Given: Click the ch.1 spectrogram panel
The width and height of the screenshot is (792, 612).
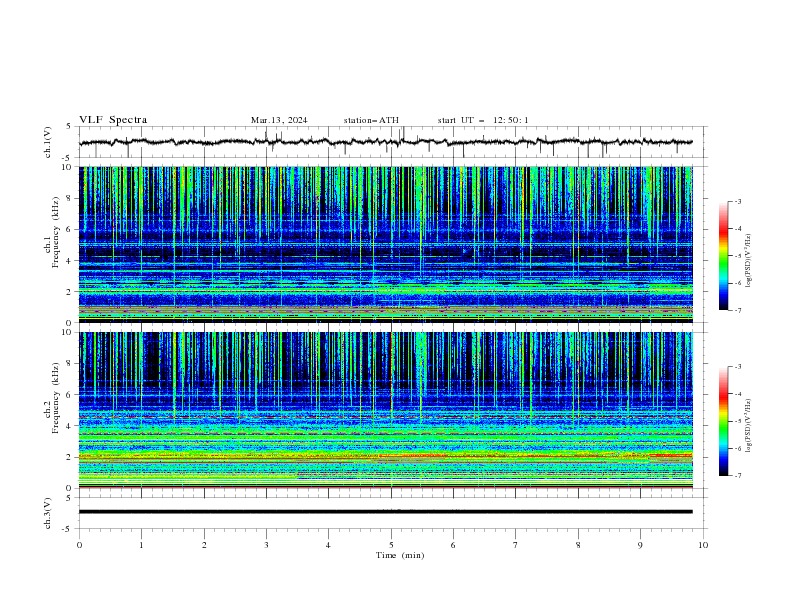Looking at the screenshot, I should tap(385, 244).
